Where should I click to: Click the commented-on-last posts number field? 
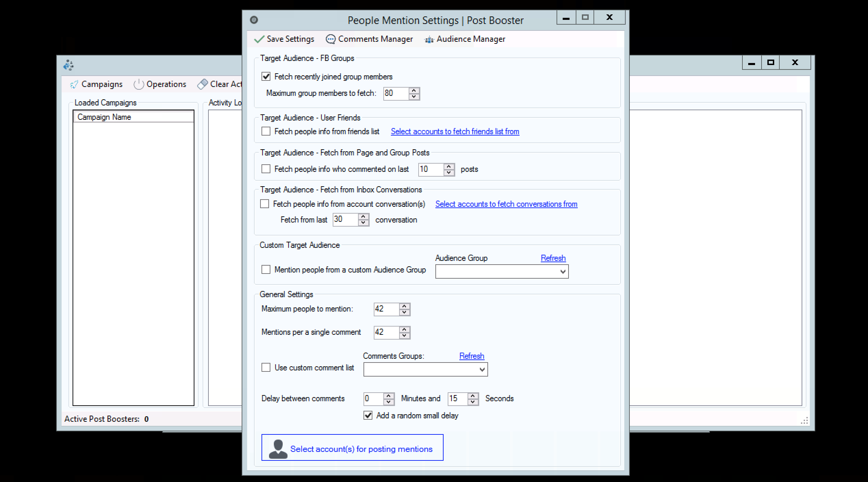(x=431, y=169)
